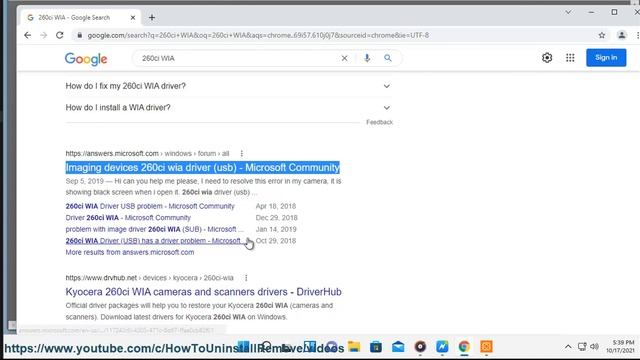Clear the search box with the X icon
Image resolution: width=640 pixels, height=360 pixels.
point(344,58)
